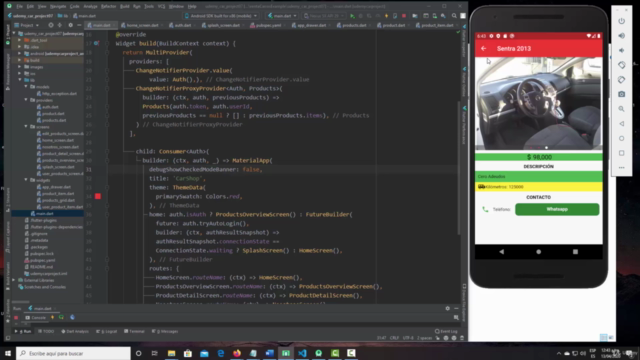
Task: Open the Project view selector dropdown
Action: [x=27, y=25]
